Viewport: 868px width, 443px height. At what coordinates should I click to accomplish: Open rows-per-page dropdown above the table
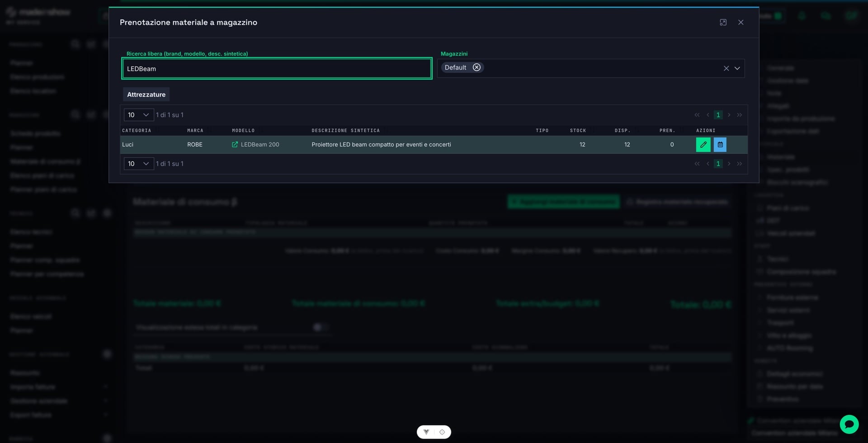click(x=139, y=115)
